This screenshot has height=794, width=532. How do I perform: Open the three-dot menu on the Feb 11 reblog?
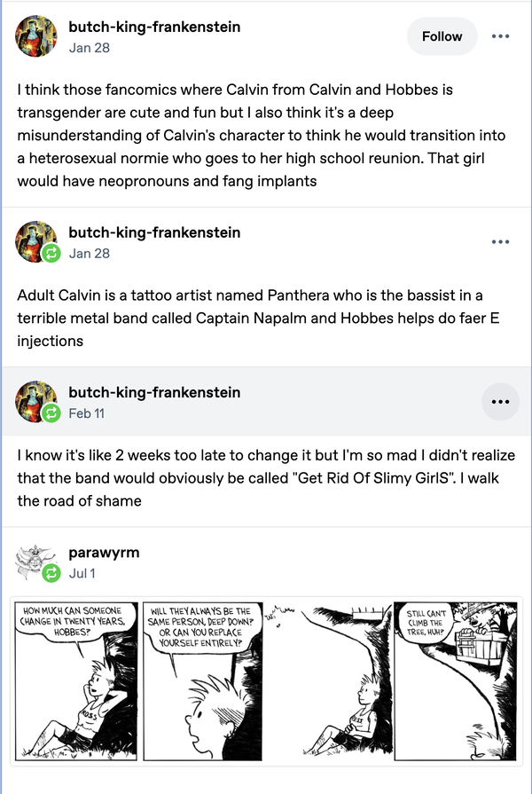coord(500,402)
